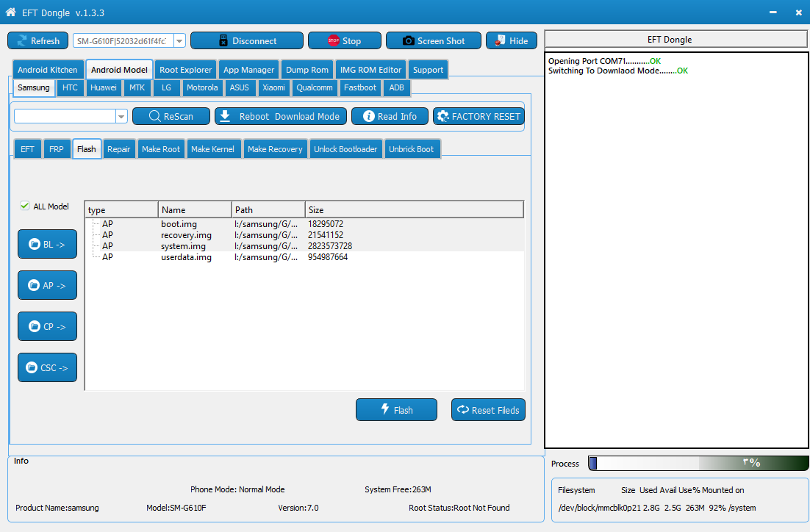Switch to Dump Rom tab
This screenshot has height=532, width=810.
(307, 70)
